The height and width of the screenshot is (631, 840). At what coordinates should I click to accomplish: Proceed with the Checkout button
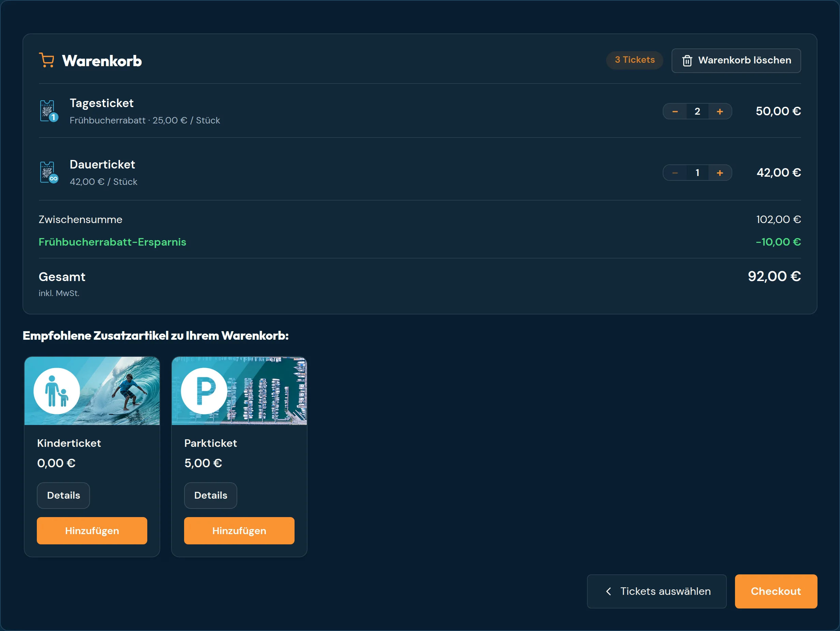pos(776,591)
